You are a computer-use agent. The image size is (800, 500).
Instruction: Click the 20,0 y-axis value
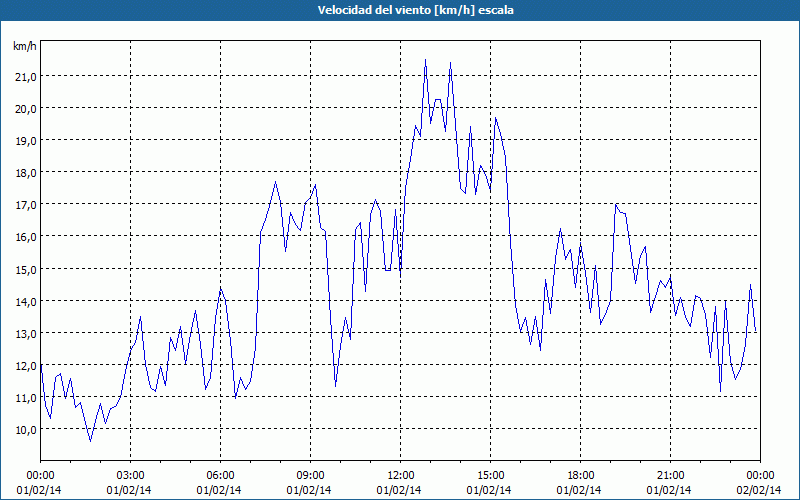(25, 109)
